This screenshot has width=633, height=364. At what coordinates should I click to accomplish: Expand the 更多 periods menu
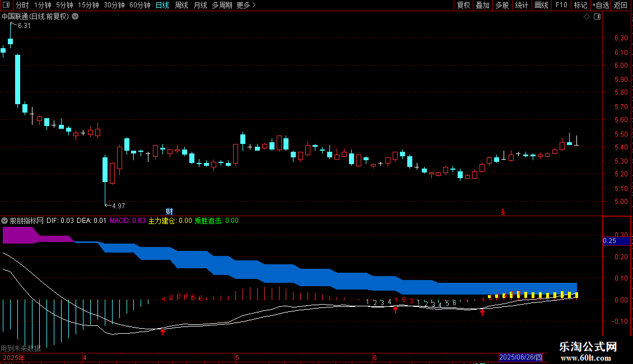(x=246, y=5)
